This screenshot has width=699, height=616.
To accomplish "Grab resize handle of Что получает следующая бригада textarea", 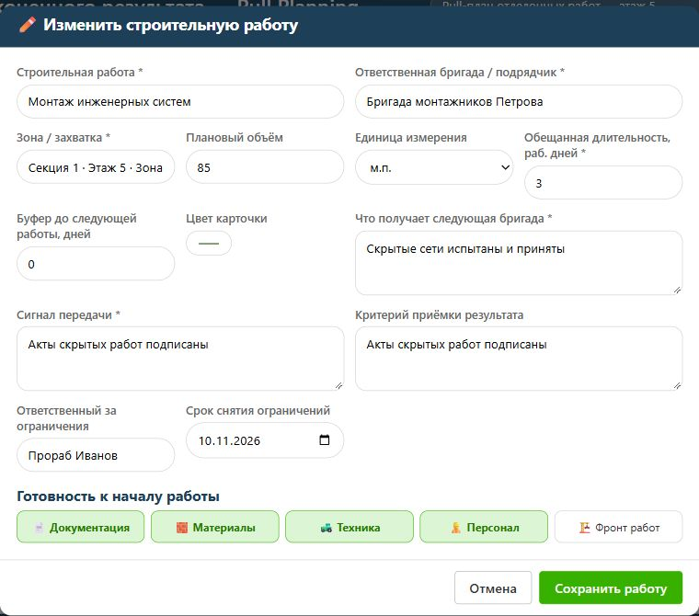I will point(677,290).
